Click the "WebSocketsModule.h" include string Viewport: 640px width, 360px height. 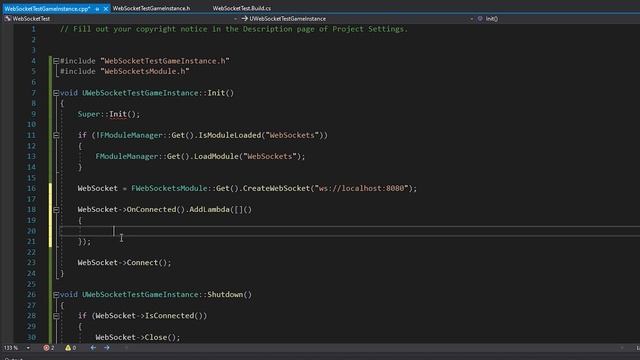(x=144, y=71)
